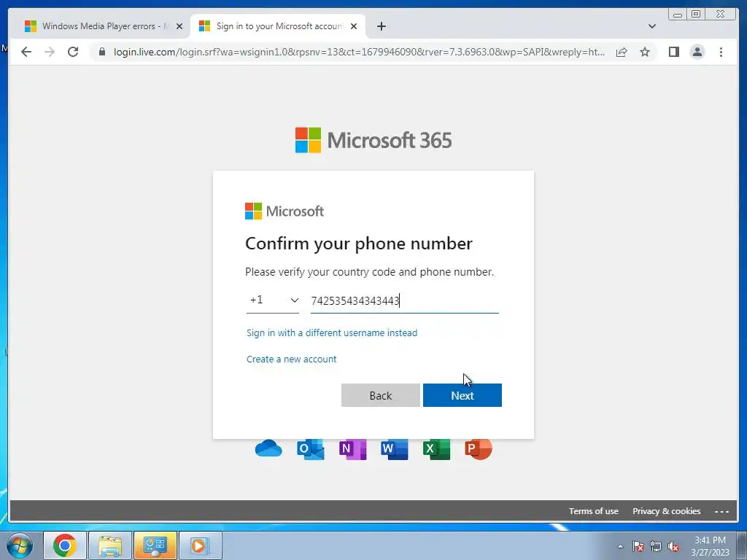The image size is (747, 560).
Task: Click the network tray icon
Action: point(656,546)
